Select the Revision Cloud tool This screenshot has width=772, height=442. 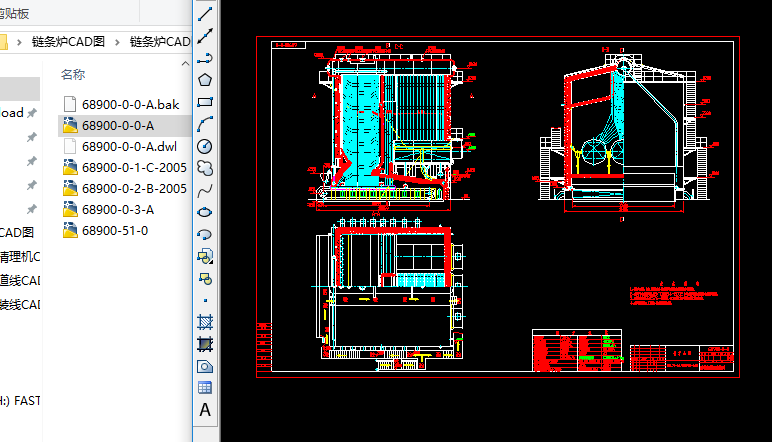click(x=205, y=168)
